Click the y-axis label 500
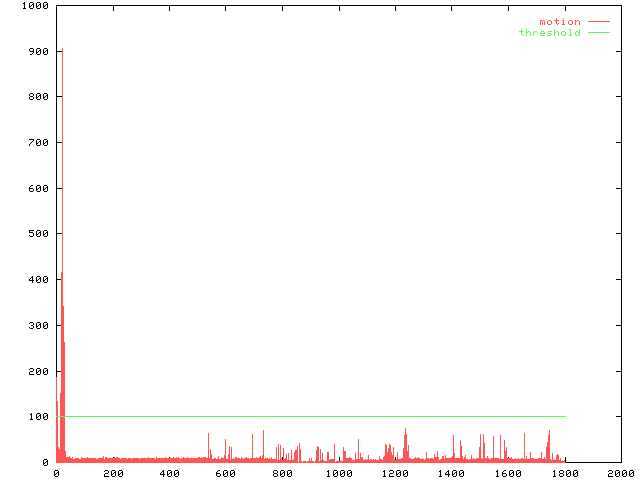Screen dimensions: 640x480 tap(39, 234)
